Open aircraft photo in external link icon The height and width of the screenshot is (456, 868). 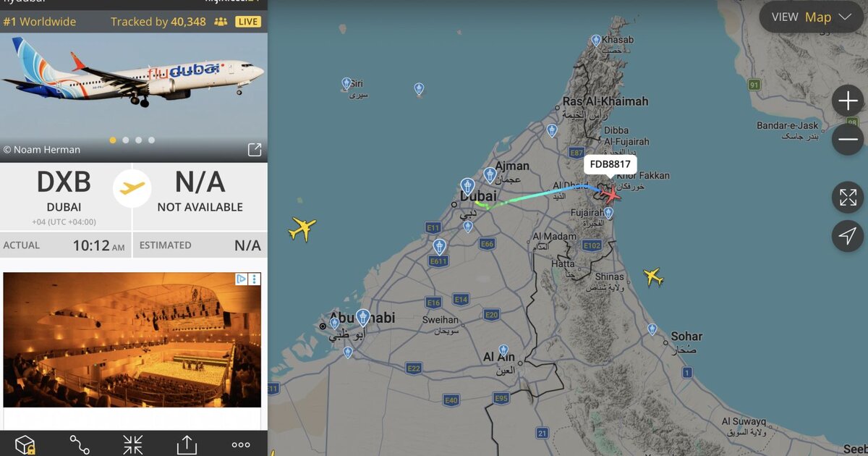coord(255,150)
